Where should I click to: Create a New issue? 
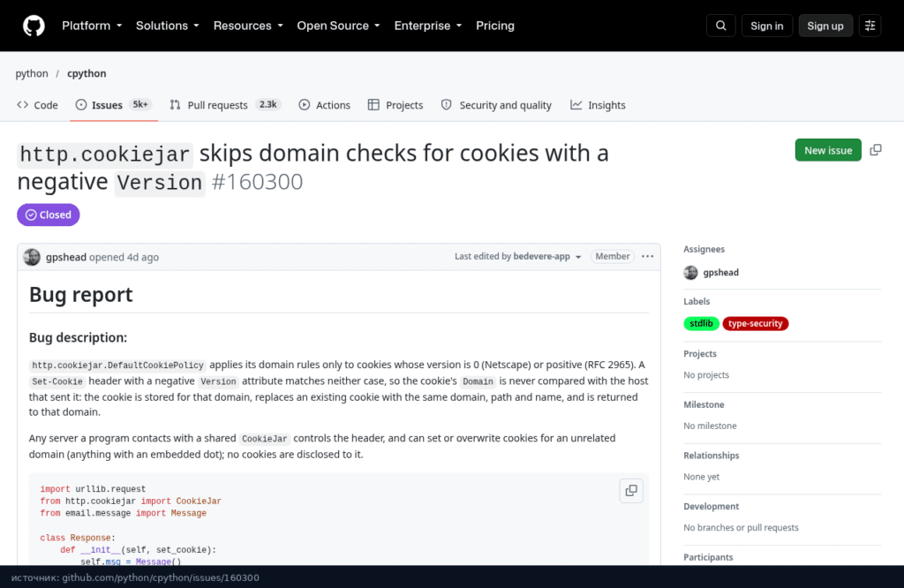click(x=828, y=150)
